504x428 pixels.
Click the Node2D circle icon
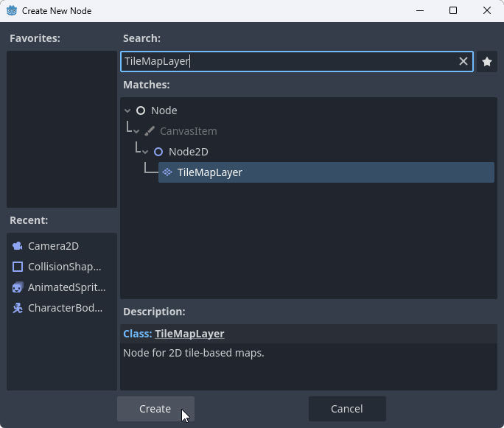158,152
